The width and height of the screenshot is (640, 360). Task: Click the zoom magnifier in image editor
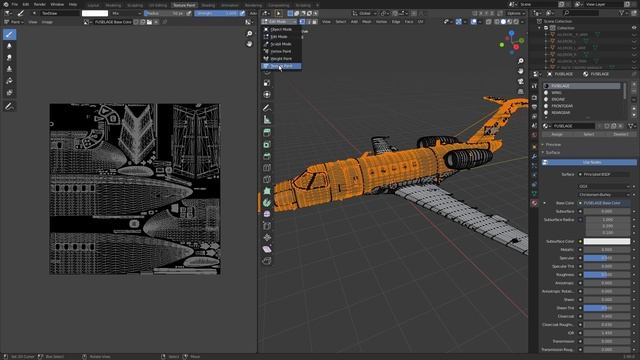click(x=249, y=33)
